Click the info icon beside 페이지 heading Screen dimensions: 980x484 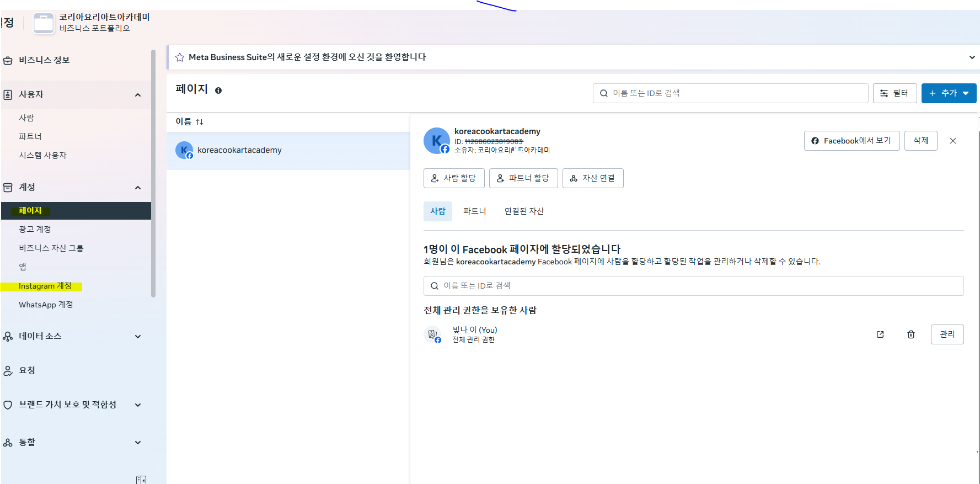pos(218,91)
